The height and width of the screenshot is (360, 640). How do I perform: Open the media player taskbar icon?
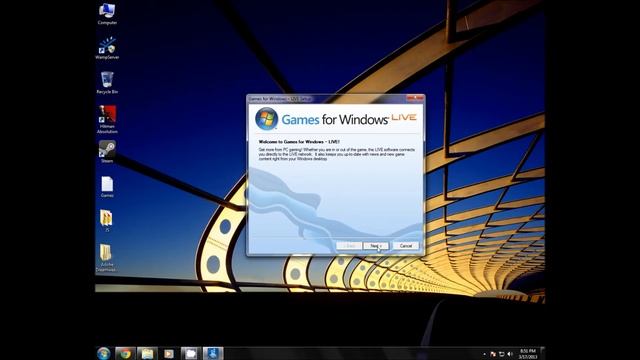pos(169,353)
